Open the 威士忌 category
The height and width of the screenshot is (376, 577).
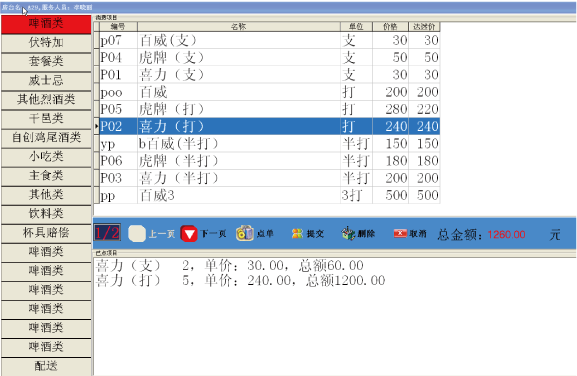coord(46,81)
